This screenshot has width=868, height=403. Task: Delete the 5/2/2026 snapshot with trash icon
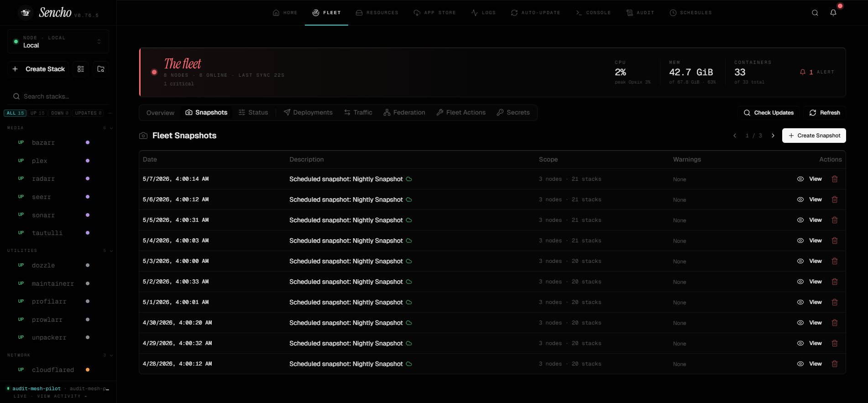(x=835, y=282)
